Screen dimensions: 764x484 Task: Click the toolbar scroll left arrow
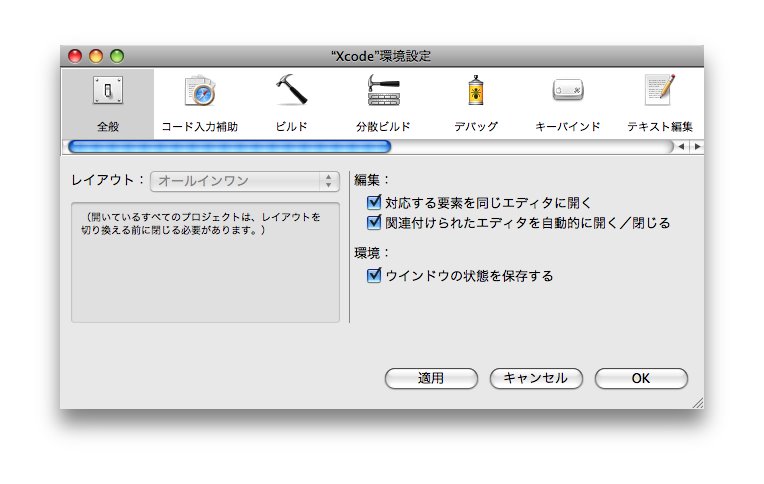click(681, 146)
